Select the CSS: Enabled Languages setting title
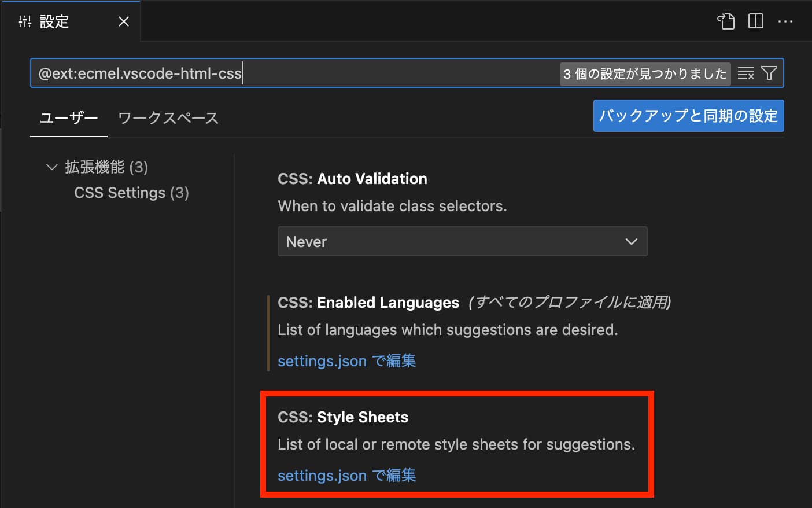Viewport: 812px width, 508px height. 368,303
